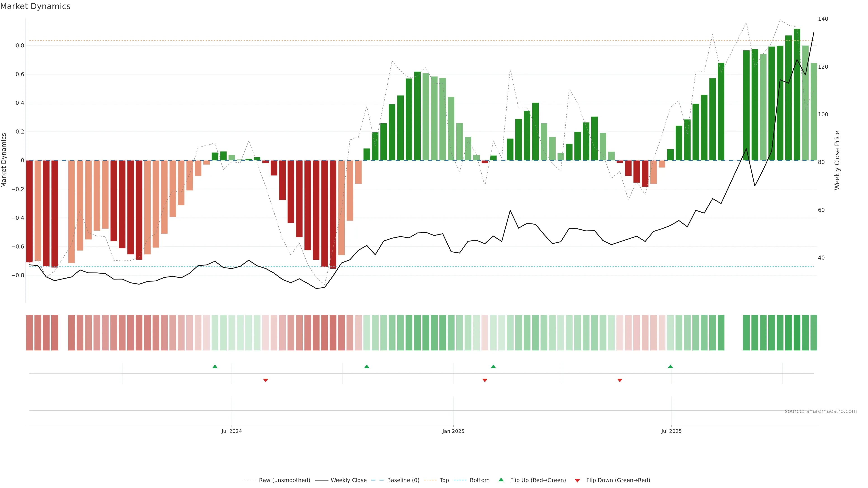Toggle the Top legend entry

point(444,480)
